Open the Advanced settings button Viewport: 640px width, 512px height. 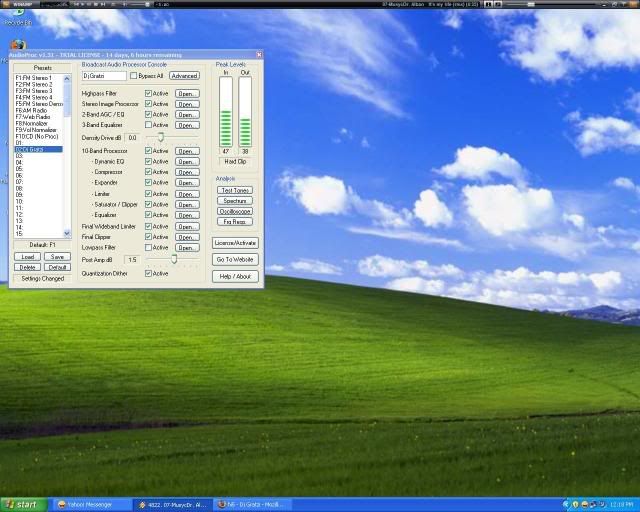(184, 76)
